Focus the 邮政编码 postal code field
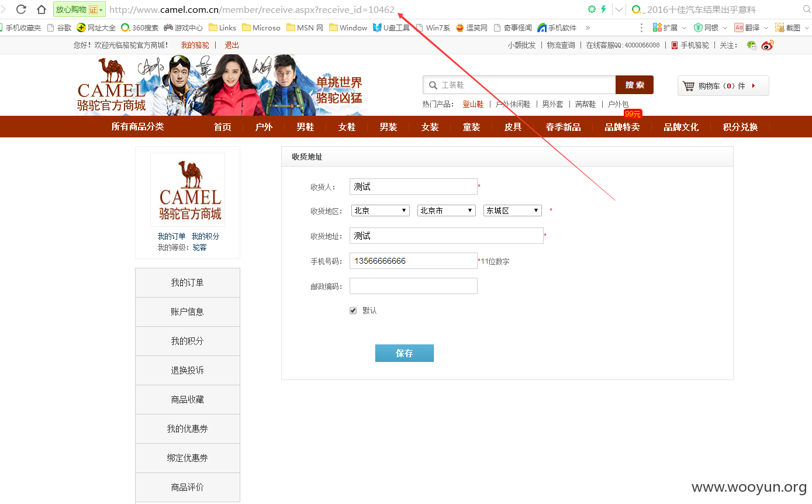This screenshot has height=504, width=812. (x=413, y=286)
